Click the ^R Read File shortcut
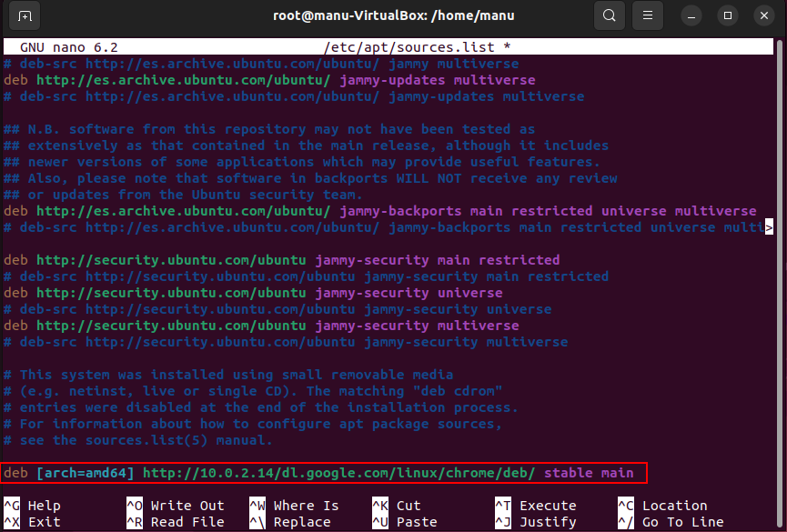This screenshot has width=787, height=532. pos(175,522)
